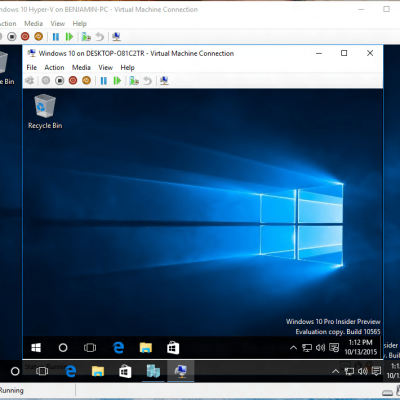400x400 pixels.
Task: Open View menu in BENJAMIN-PC window
Action: [x=58, y=23]
